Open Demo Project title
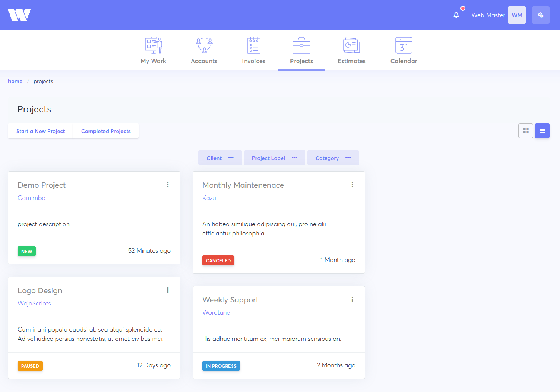 pos(42,185)
